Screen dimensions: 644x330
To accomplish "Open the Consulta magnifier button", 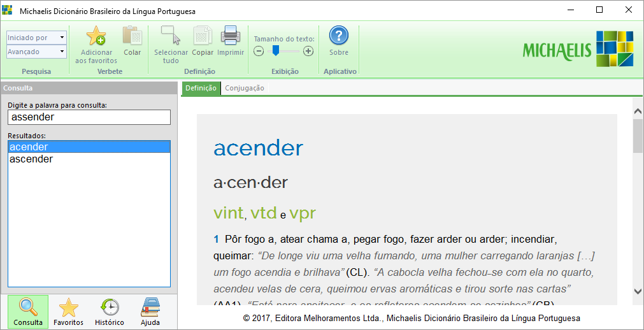I will point(28,311).
